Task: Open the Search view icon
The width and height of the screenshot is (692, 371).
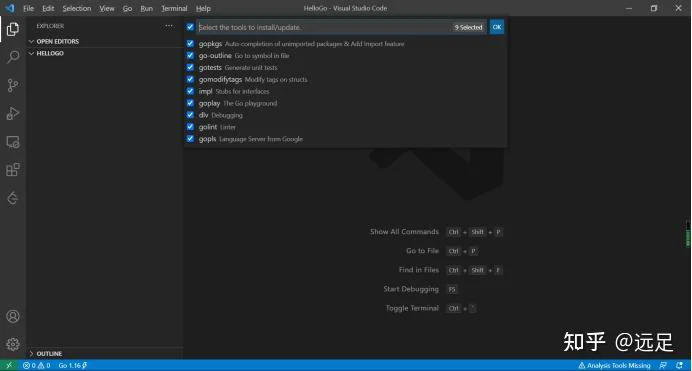Action: [13, 57]
